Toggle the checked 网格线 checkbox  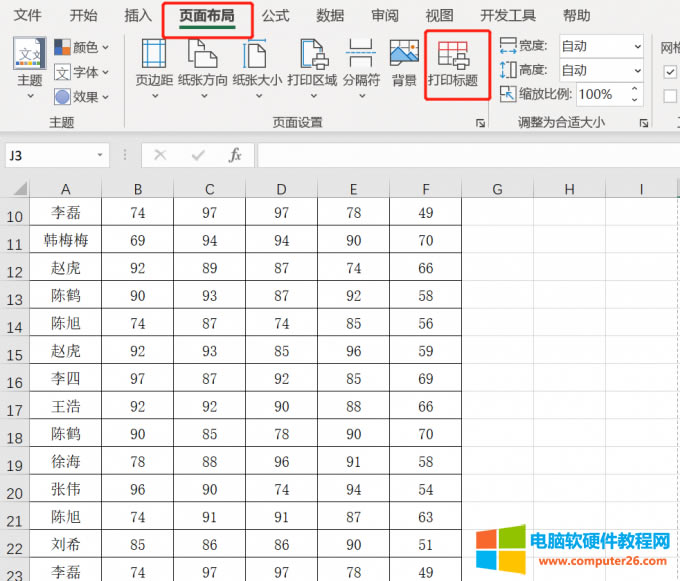tap(670, 71)
